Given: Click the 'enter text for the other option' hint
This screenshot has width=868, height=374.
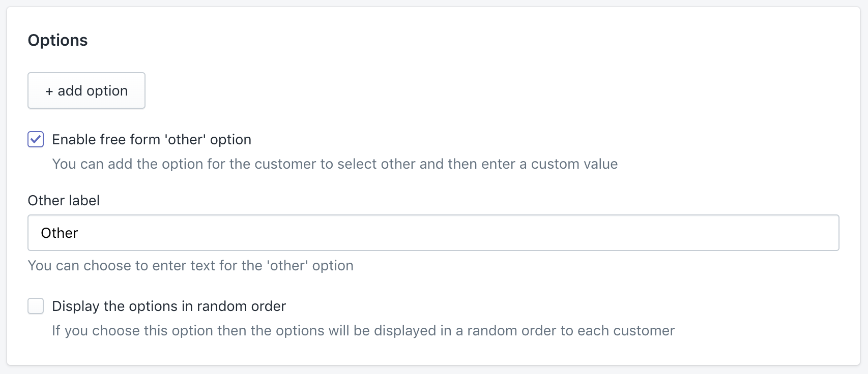Looking at the screenshot, I should coord(190,265).
